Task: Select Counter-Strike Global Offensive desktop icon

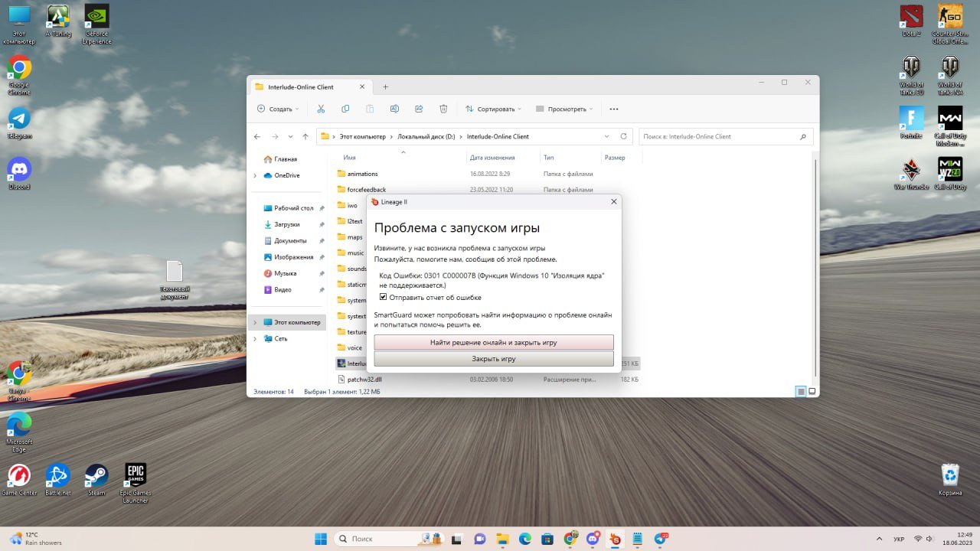Action: tap(949, 24)
